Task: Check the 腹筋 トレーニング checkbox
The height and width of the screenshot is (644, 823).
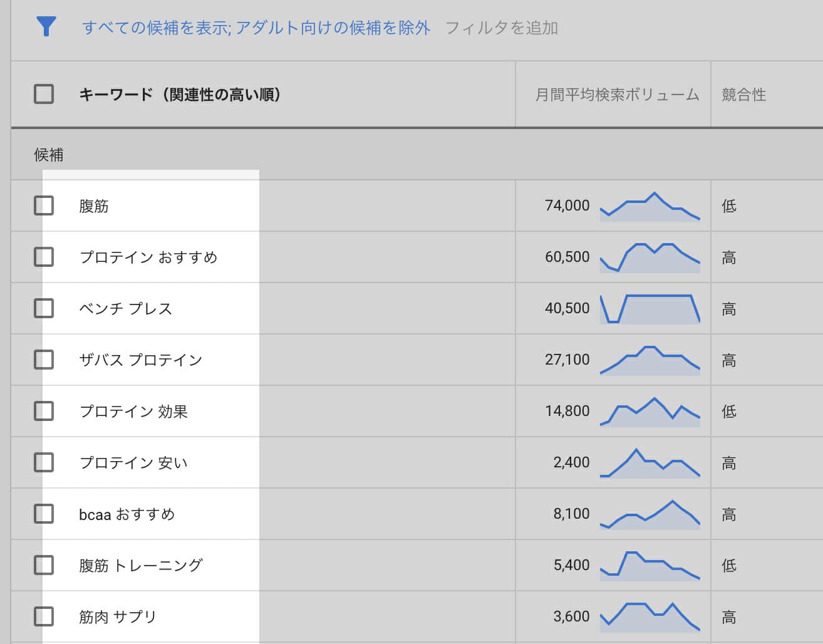Action: click(44, 565)
